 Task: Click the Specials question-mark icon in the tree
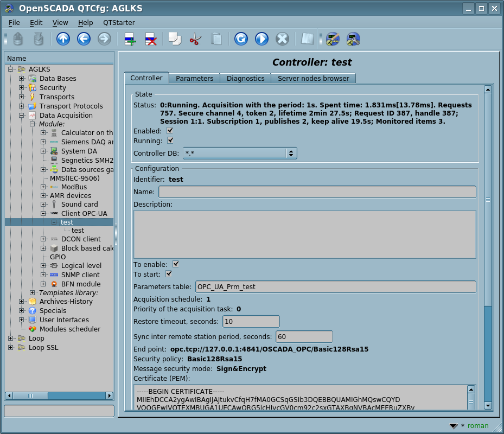[33, 310]
